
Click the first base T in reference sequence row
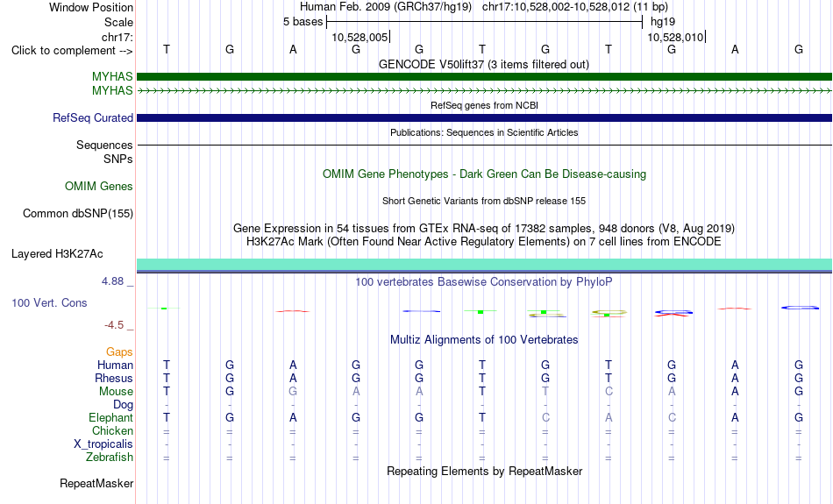pos(167,49)
